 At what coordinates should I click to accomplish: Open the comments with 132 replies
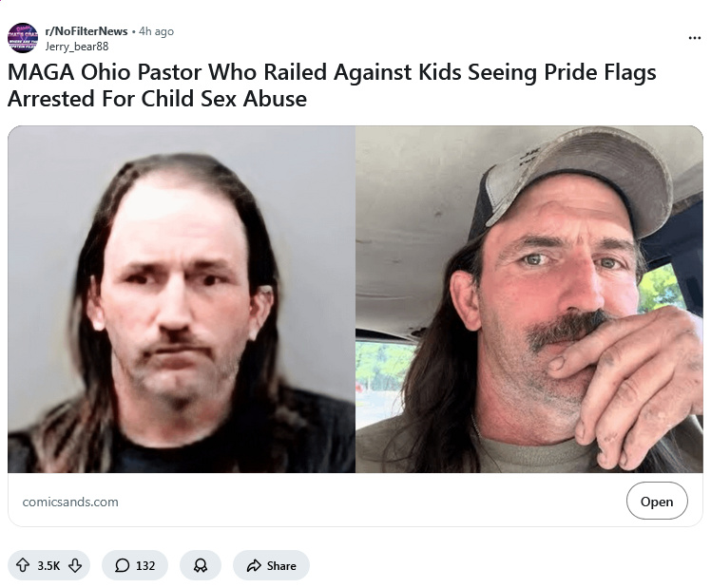click(135, 565)
